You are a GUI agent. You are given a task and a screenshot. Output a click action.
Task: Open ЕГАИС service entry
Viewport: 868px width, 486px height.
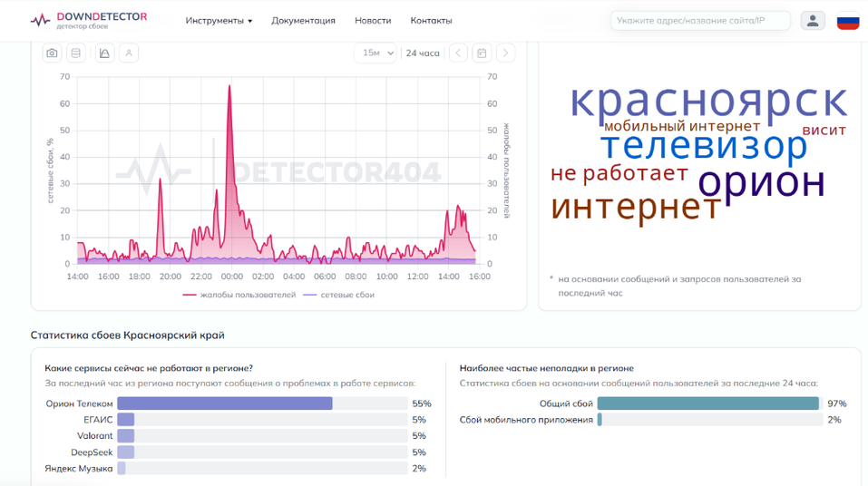pyautogui.click(x=98, y=420)
